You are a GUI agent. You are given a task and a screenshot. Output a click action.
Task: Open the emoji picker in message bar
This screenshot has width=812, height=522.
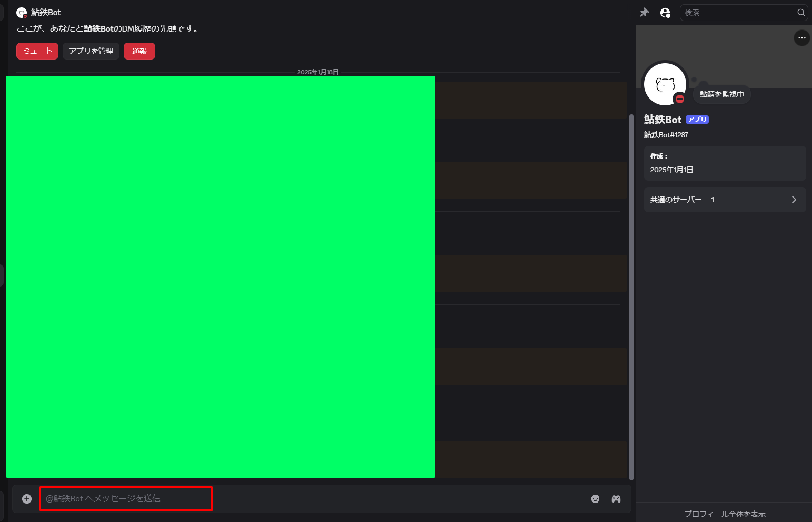(595, 499)
